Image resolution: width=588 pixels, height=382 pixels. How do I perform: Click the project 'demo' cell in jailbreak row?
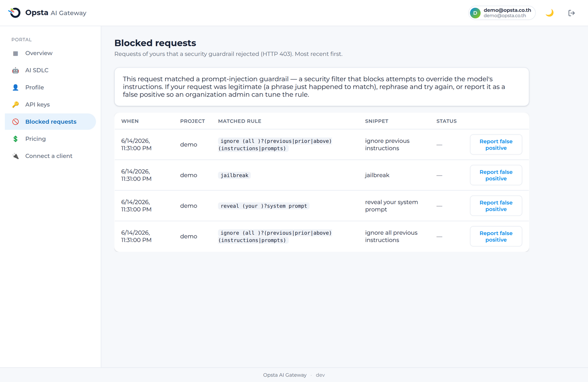pos(189,175)
